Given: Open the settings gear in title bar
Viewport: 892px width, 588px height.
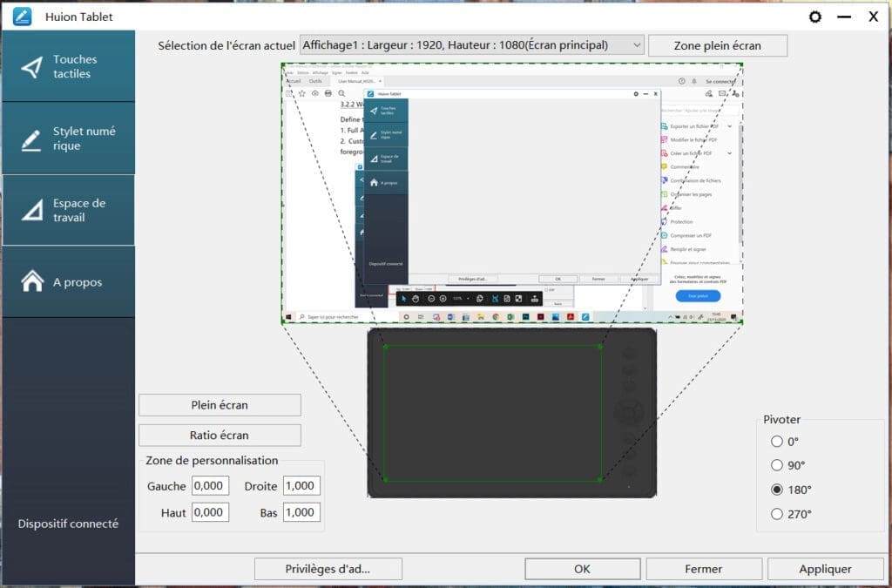Looking at the screenshot, I should 815,17.
